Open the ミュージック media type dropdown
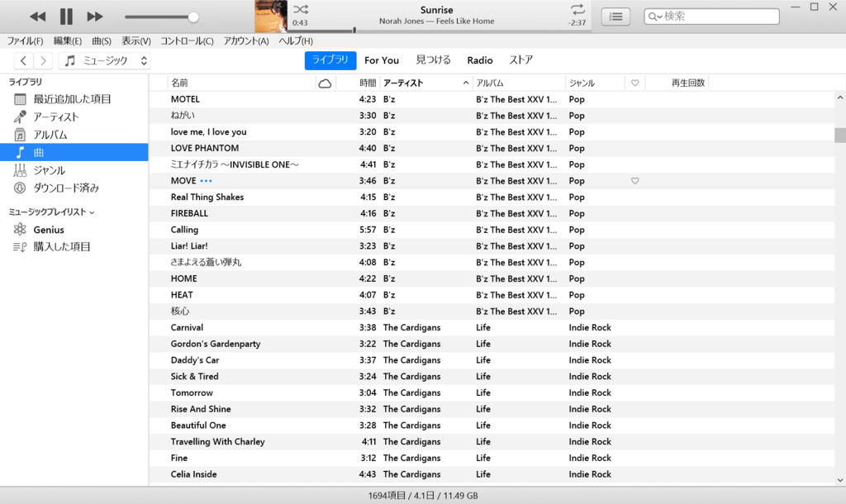 (103, 60)
